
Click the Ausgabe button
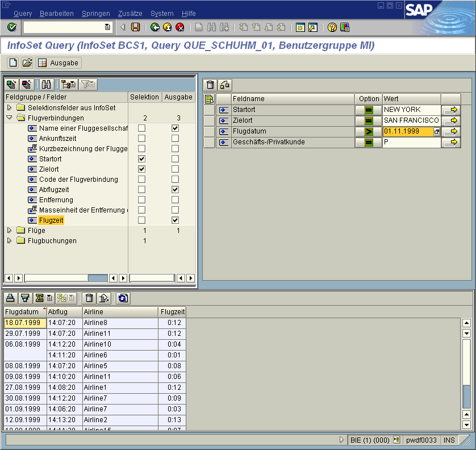[x=59, y=63]
